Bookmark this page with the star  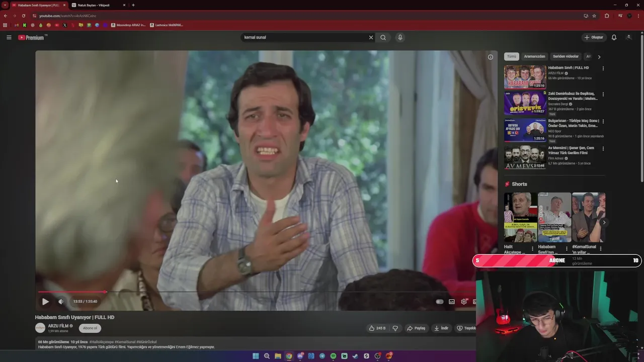[594, 16]
